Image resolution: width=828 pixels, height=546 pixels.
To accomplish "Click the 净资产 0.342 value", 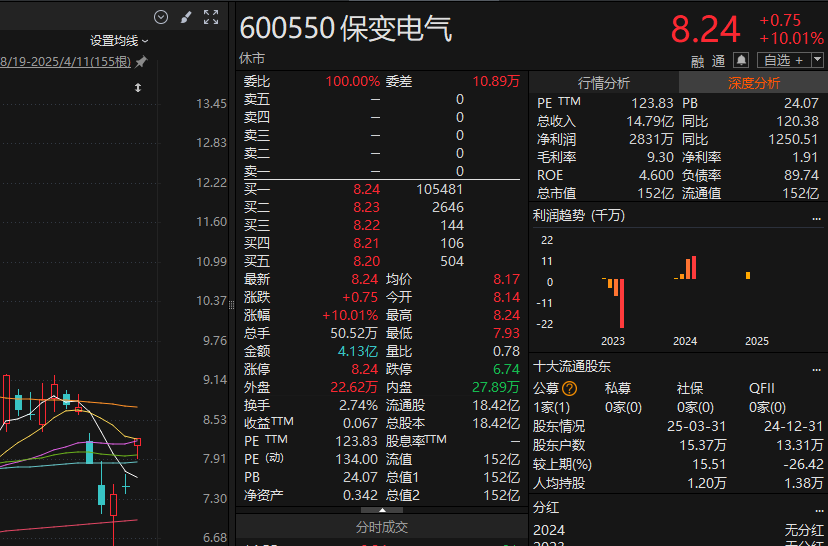I will [360, 495].
